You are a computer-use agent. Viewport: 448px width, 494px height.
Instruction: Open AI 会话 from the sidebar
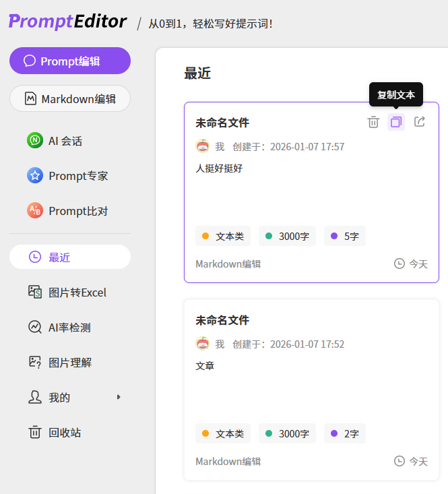click(x=65, y=141)
